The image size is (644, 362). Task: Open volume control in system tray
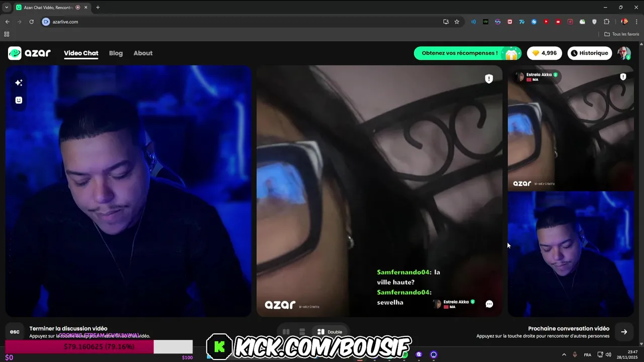[x=608, y=355]
